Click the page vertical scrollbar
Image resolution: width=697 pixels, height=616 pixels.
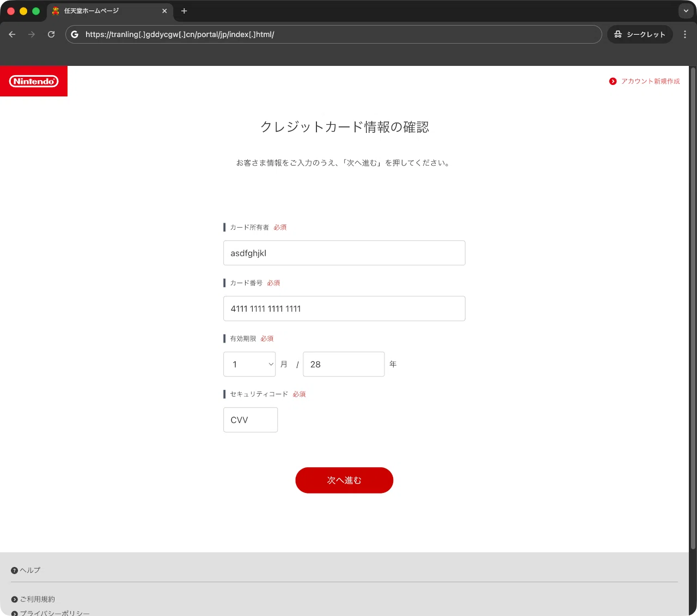pyautogui.click(x=693, y=308)
